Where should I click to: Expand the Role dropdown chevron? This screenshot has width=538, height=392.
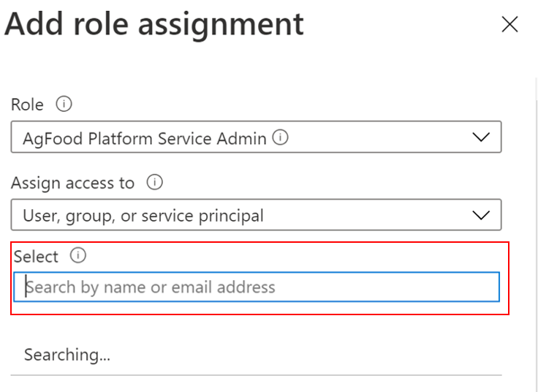(x=480, y=137)
